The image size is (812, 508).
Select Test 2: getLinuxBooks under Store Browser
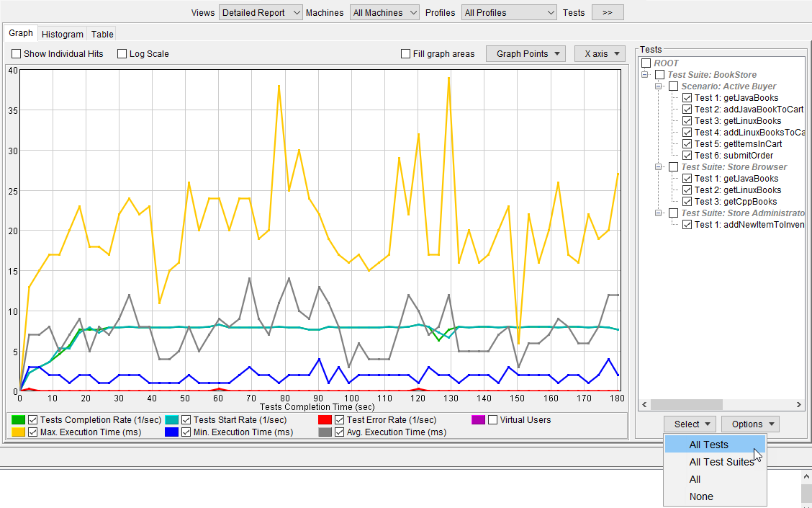[737, 190]
